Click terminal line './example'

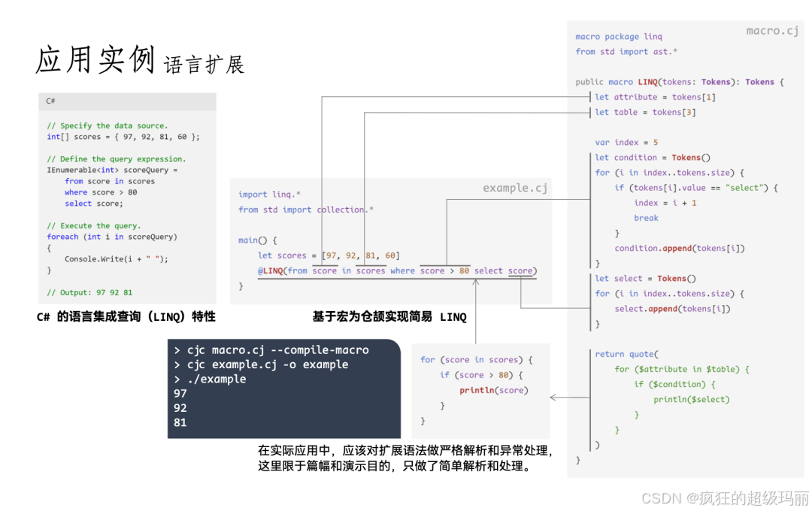[x=217, y=379]
